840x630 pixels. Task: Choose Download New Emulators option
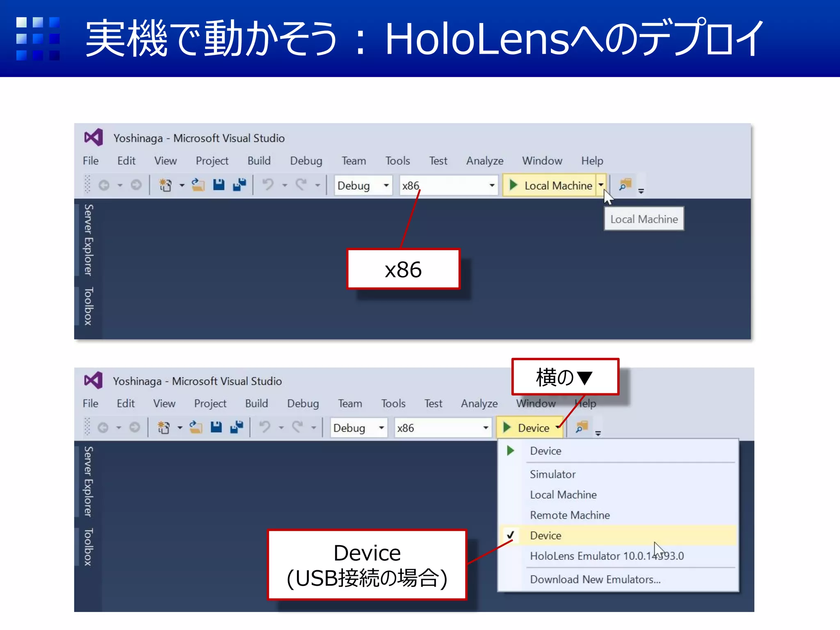click(618, 579)
